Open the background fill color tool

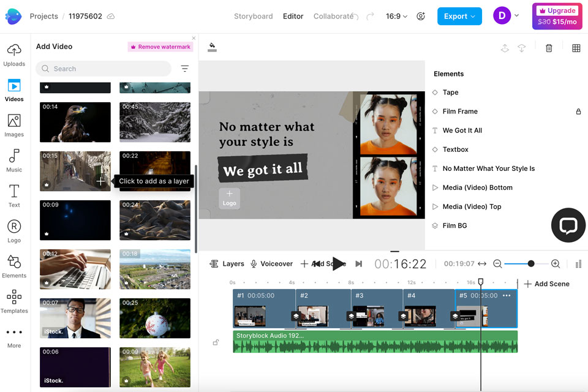click(213, 47)
